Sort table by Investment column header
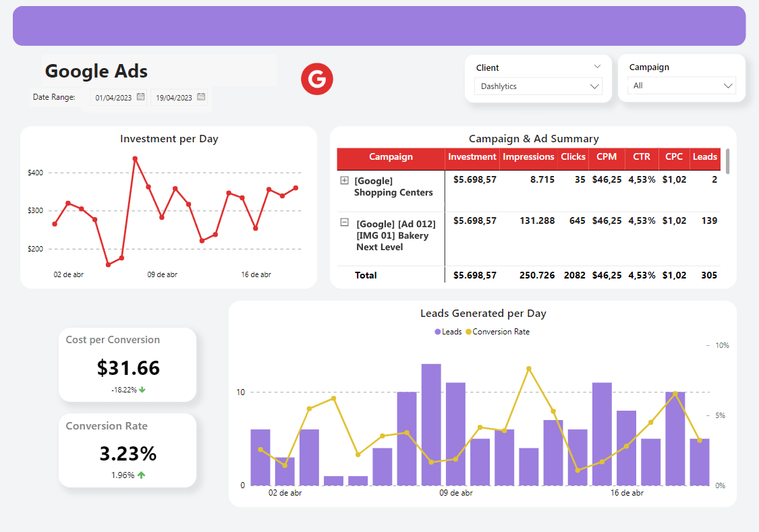This screenshot has width=759, height=532. pyautogui.click(x=472, y=156)
